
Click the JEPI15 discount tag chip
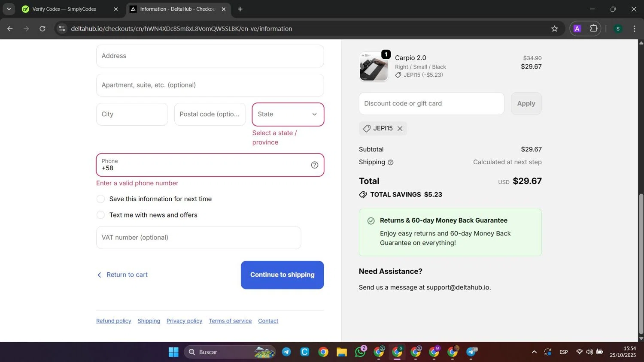coord(383,129)
